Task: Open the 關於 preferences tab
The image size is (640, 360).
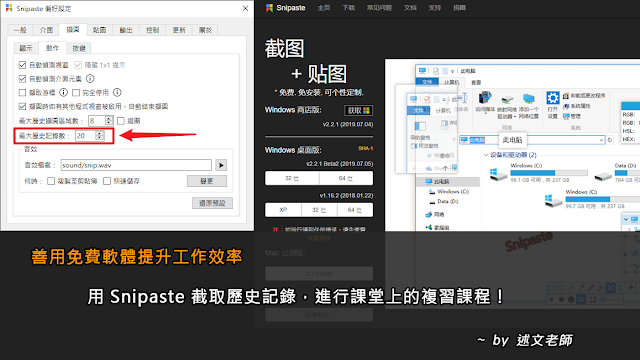Action: click(205, 30)
